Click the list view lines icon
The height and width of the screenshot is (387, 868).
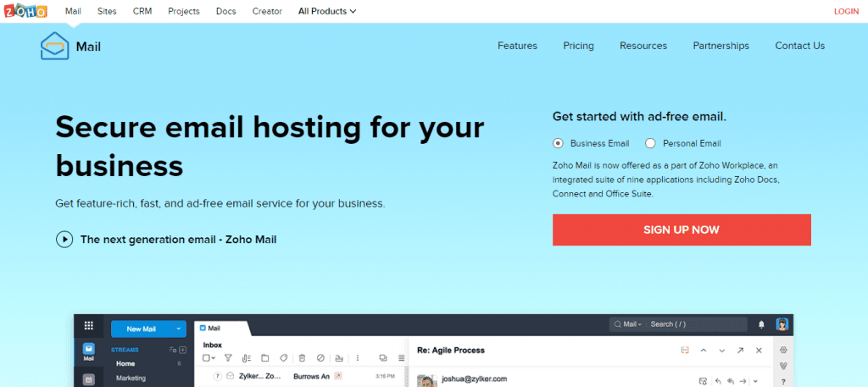coord(402,357)
